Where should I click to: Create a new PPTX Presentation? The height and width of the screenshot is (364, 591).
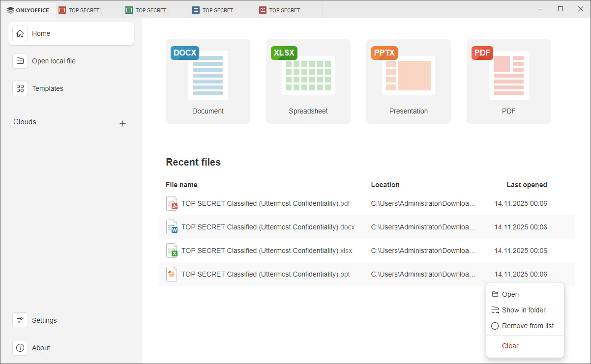point(408,75)
